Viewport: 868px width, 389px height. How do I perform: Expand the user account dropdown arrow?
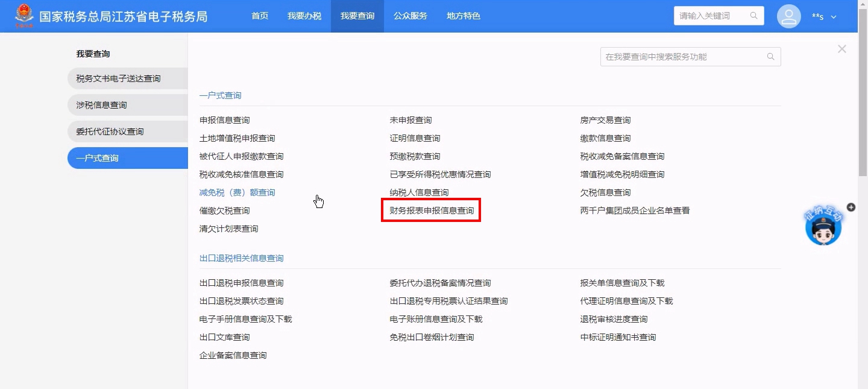coord(834,17)
